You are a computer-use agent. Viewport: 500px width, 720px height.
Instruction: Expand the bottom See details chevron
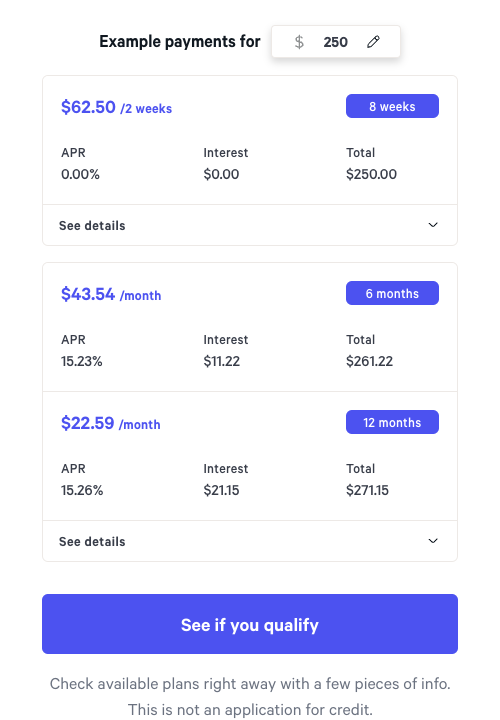coord(433,541)
